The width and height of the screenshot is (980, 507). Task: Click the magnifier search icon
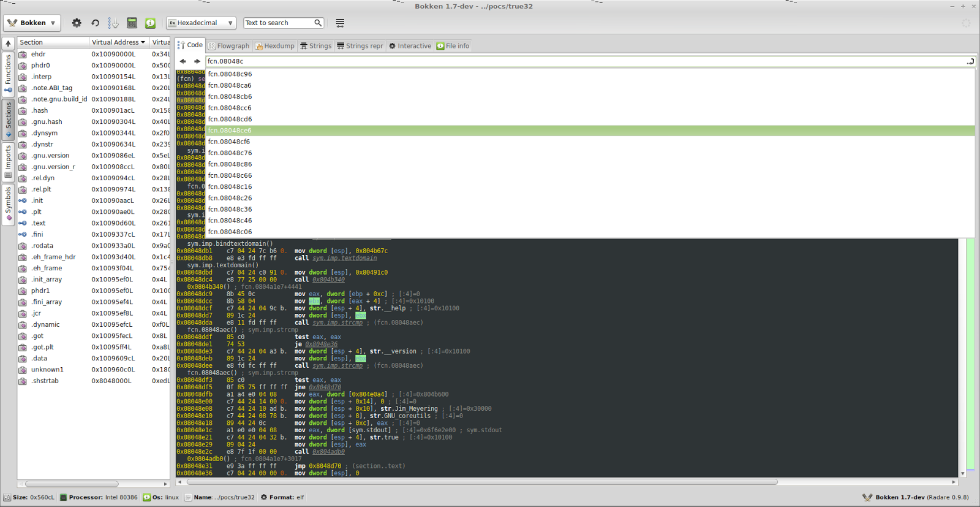pyautogui.click(x=318, y=23)
